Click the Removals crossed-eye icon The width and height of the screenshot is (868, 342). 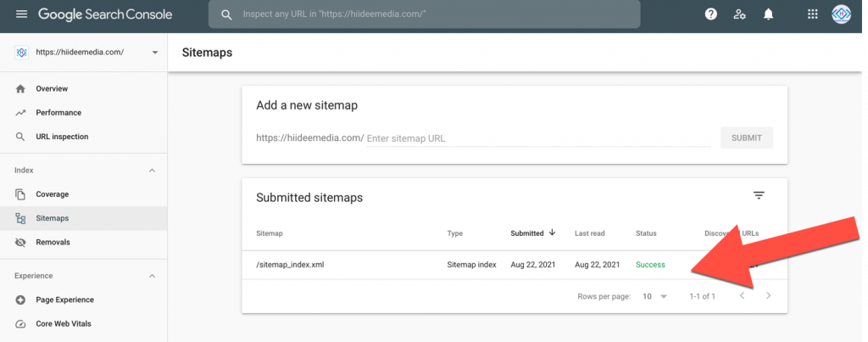(20, 242)
